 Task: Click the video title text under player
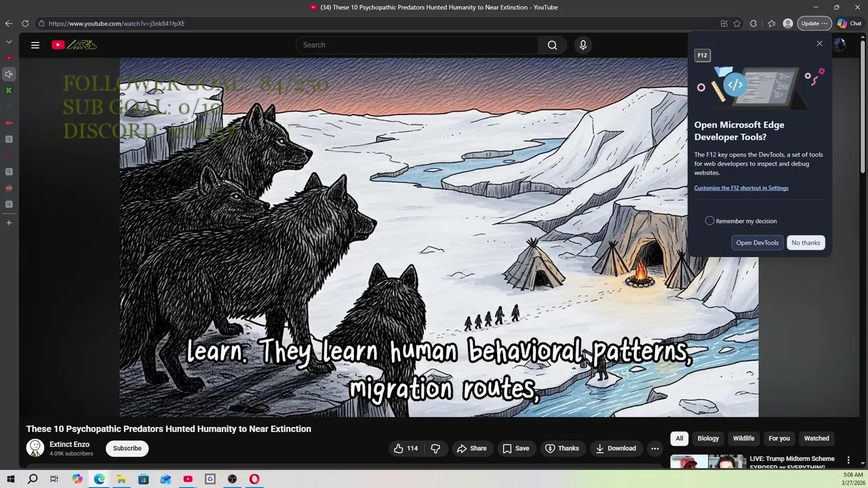click(x=169, y=429)
